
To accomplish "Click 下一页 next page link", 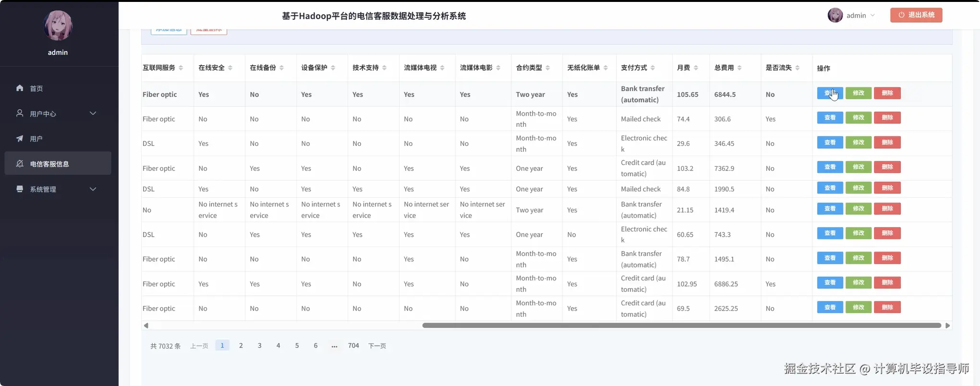I will pos(377,346).
